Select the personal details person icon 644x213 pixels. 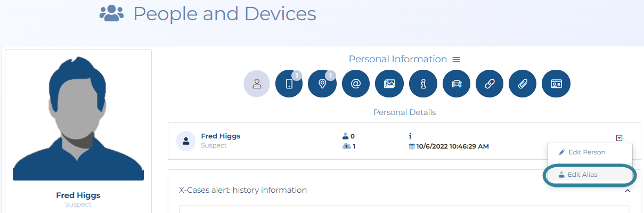coord(257,84)
